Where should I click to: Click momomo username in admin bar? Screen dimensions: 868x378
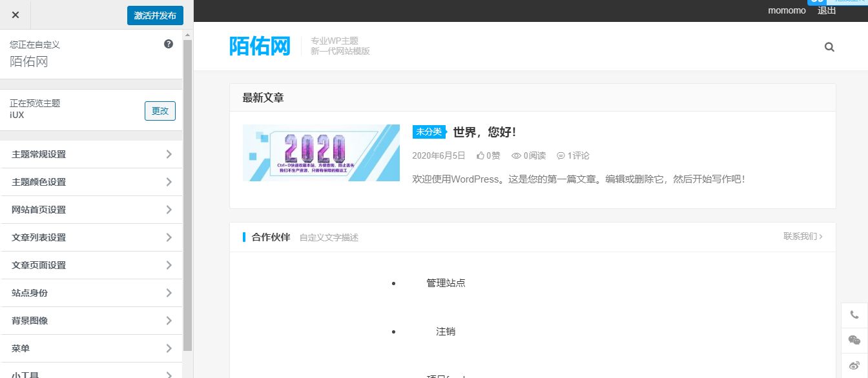click(786, 10)
